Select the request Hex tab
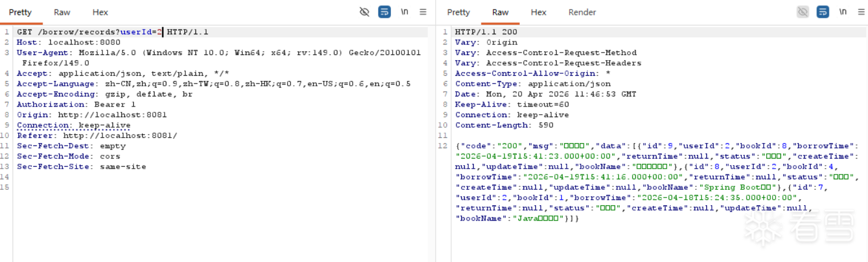Image resolution: width=868 pixels, height=262 pixels. pyautogui.click(x=100, y=12)
